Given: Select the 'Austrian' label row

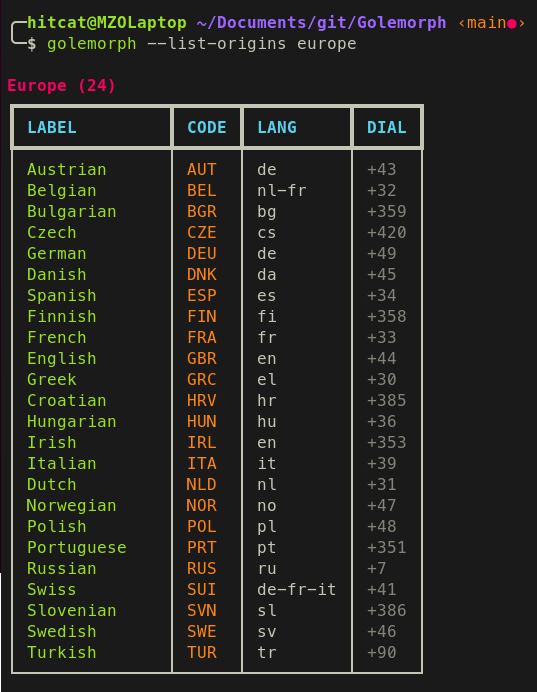Looking at the screenshot, I should (67, 169).
